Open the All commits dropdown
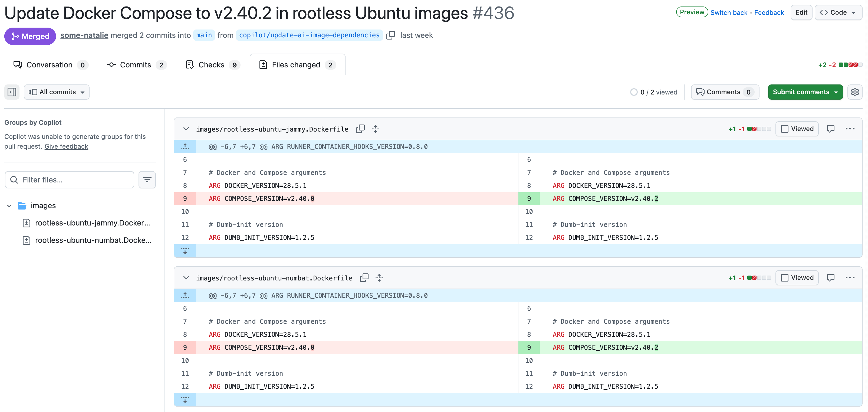This screenshot has height=412, width=868. (57, 92)
